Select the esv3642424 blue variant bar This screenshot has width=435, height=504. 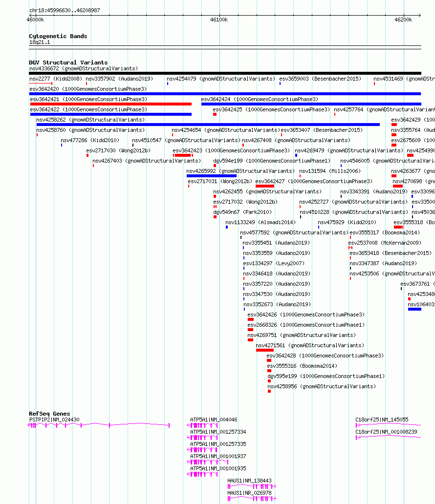(311, 104)
